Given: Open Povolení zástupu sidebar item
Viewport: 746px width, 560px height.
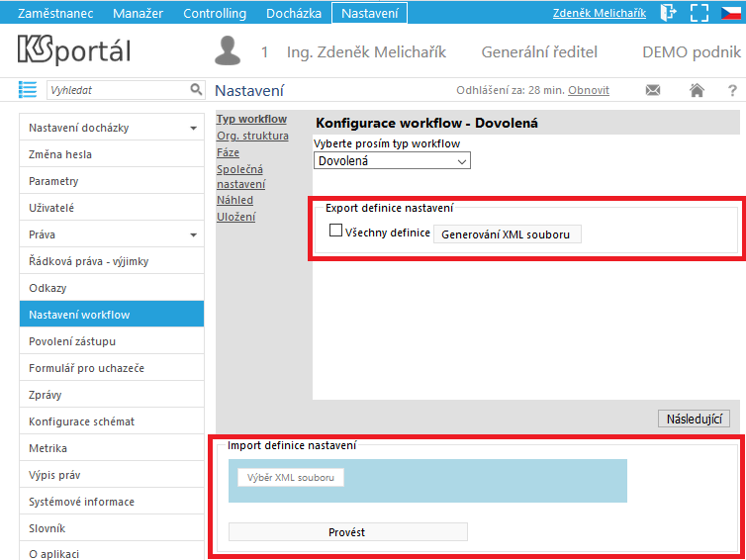Looking at the screenshot, I should pos(112,340).
